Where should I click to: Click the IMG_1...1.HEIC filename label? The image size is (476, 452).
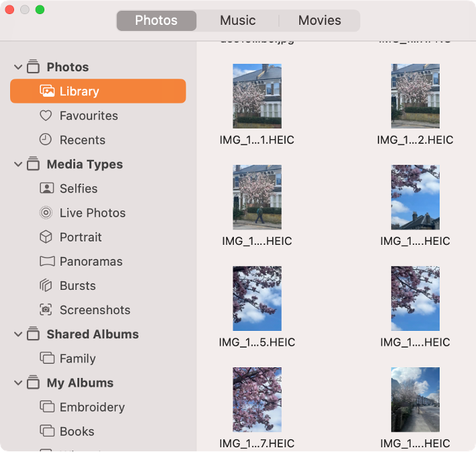(x=257, y=140)
